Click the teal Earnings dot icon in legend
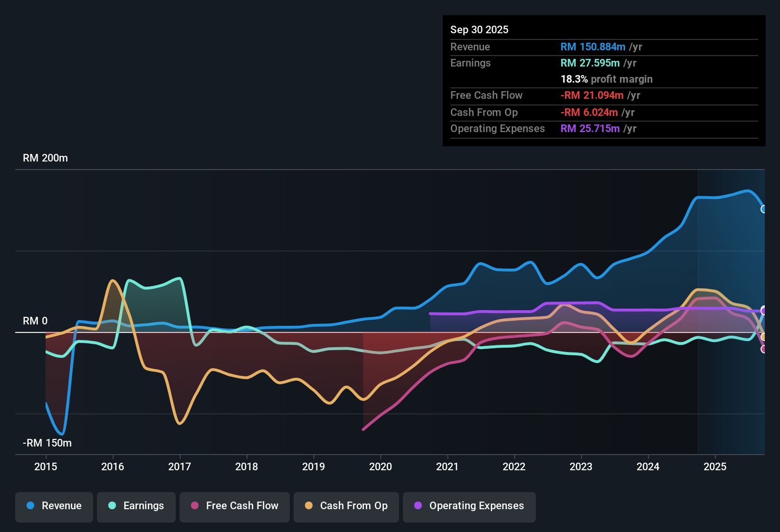 [x=112, y=506]
